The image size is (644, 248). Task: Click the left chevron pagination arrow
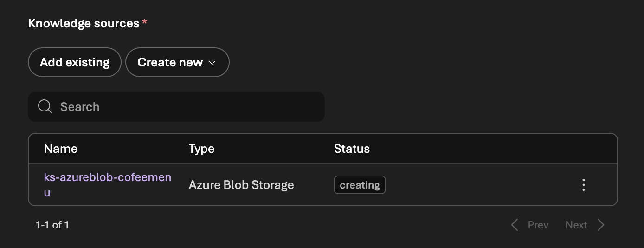click(x=514, y=225)
